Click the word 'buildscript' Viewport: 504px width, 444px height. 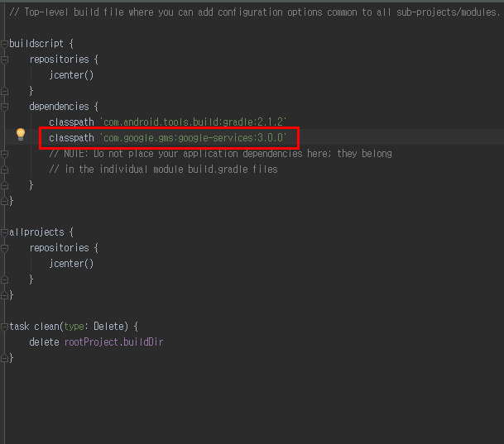36,44
